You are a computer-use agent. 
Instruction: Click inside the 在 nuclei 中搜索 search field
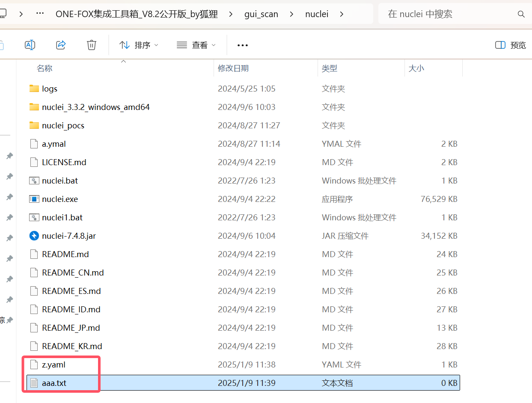point(445,14)
